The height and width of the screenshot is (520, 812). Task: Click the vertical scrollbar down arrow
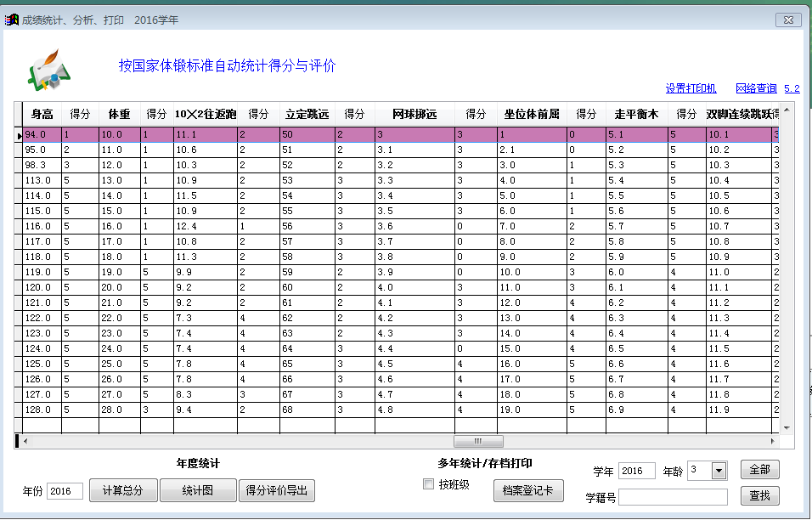click(x=787, y=427)
